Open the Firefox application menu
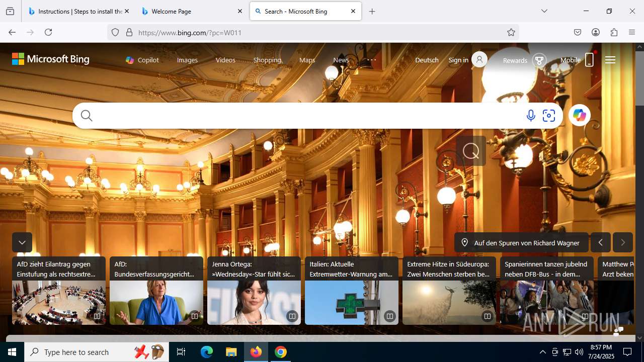Screen dimensions: 644x362 (632, 32)
